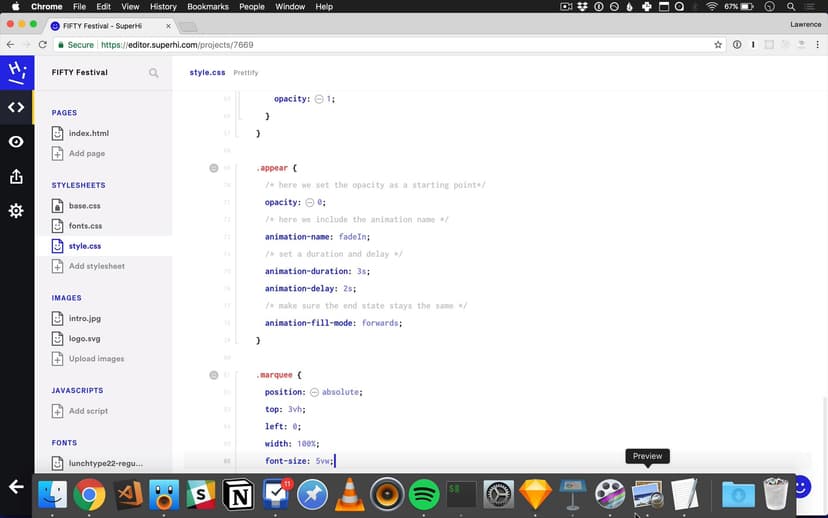
Task: Open project settings gear icon
Action: pyautogui.click(x=16, y=211)
